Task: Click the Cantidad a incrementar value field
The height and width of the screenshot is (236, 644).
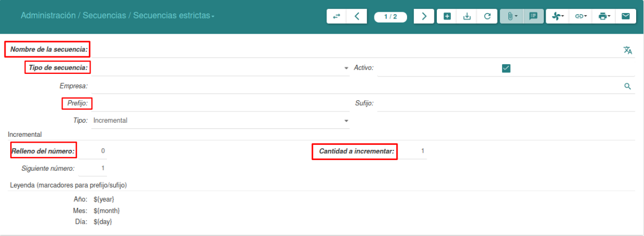Action: (x=413, y=152)
